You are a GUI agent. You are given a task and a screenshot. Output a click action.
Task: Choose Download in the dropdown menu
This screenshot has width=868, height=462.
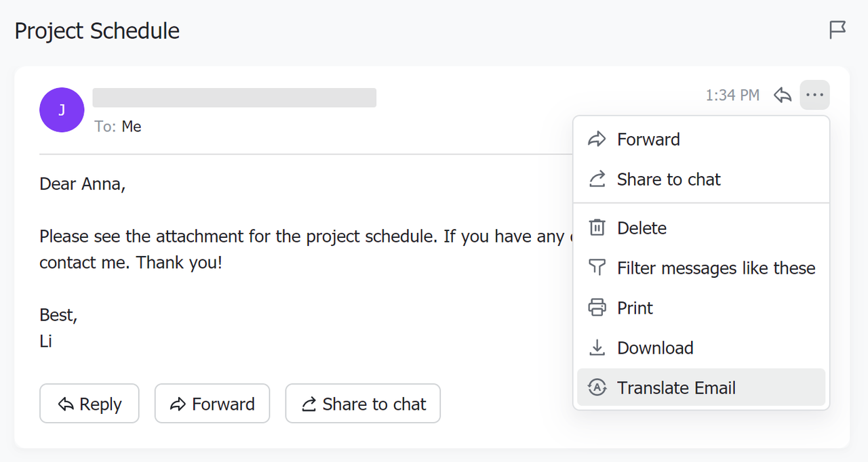point(655,348)
